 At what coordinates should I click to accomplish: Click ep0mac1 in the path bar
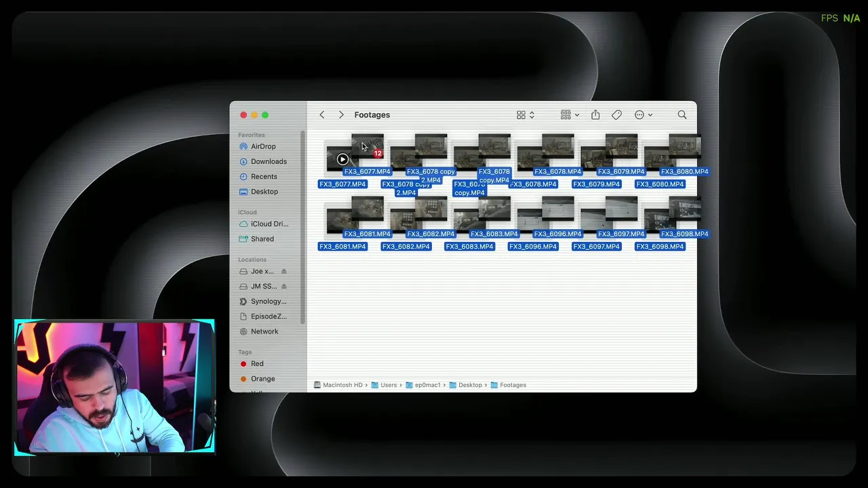[x=423, y=385]
